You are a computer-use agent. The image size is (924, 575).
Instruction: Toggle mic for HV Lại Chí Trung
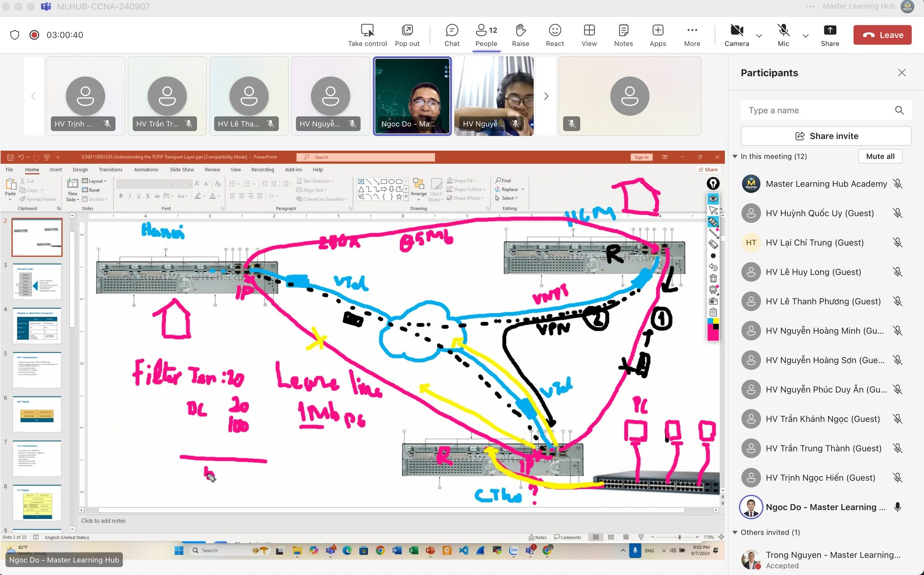pos(897,242)
